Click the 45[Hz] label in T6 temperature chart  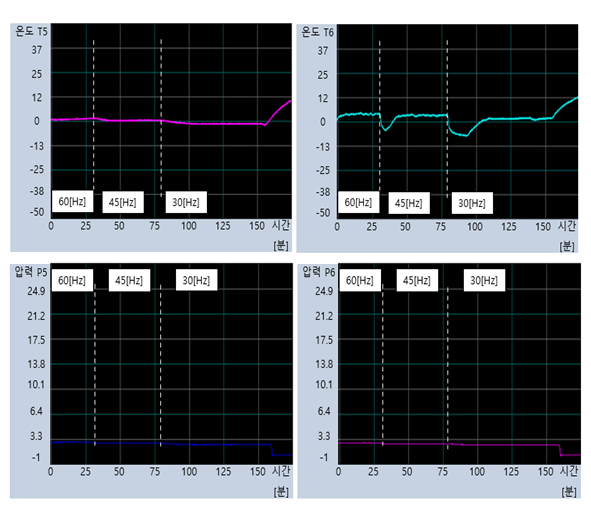pos(409,203)
